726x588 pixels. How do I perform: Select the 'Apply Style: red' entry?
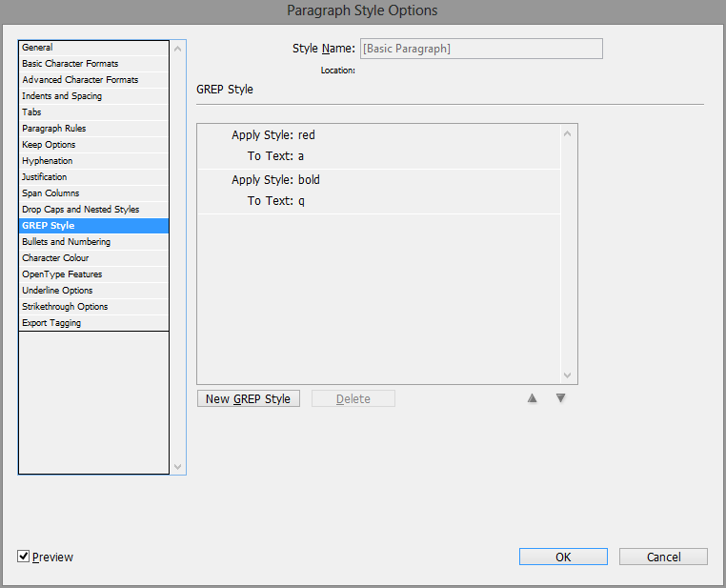273,135
